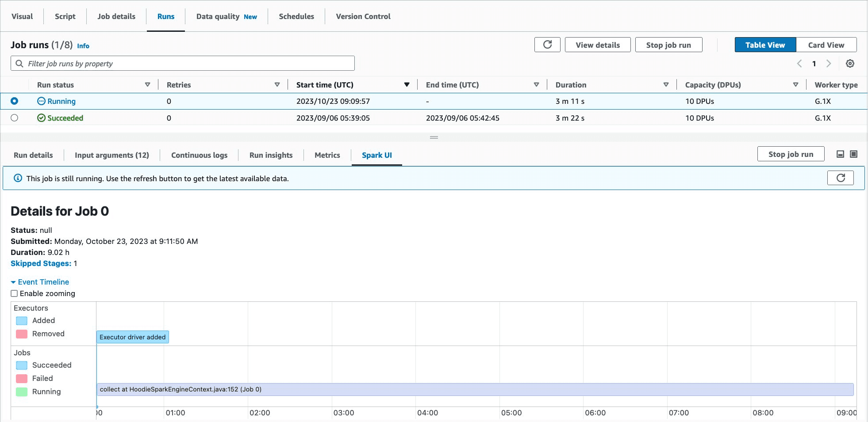The height and width of the screenshot is (422, 868).
Task: Open Job runs Info link
Action: 83,46
